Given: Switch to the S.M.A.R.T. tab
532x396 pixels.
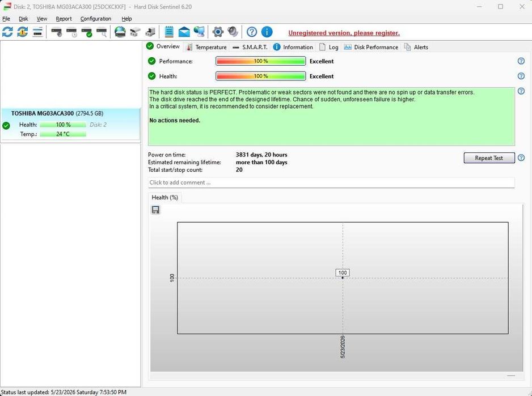Looking at the screenshot, I should (250, 47).
